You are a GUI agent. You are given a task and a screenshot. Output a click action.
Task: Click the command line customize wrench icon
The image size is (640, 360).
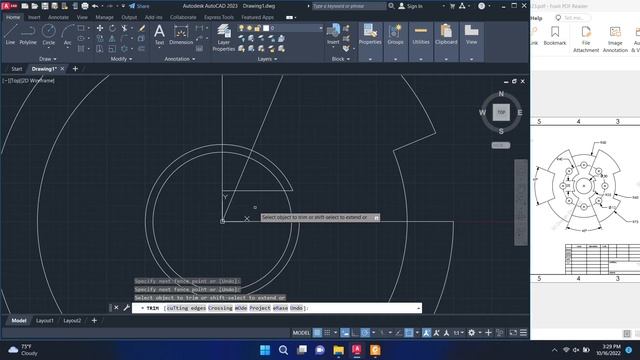[x=126, y=308]
